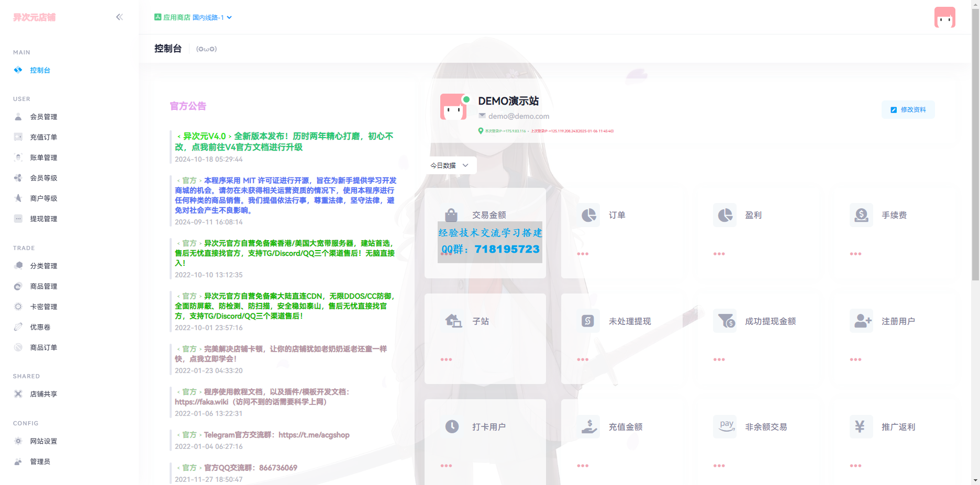Click the shopping bag icon for 交易金额
980x485 pixels.
(451, 215)
